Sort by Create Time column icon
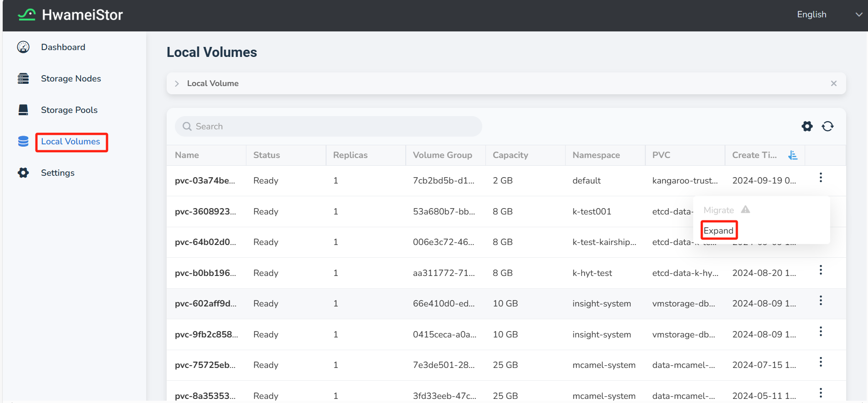Viewport: 868px width, 403px height. [x=793, y=155]
